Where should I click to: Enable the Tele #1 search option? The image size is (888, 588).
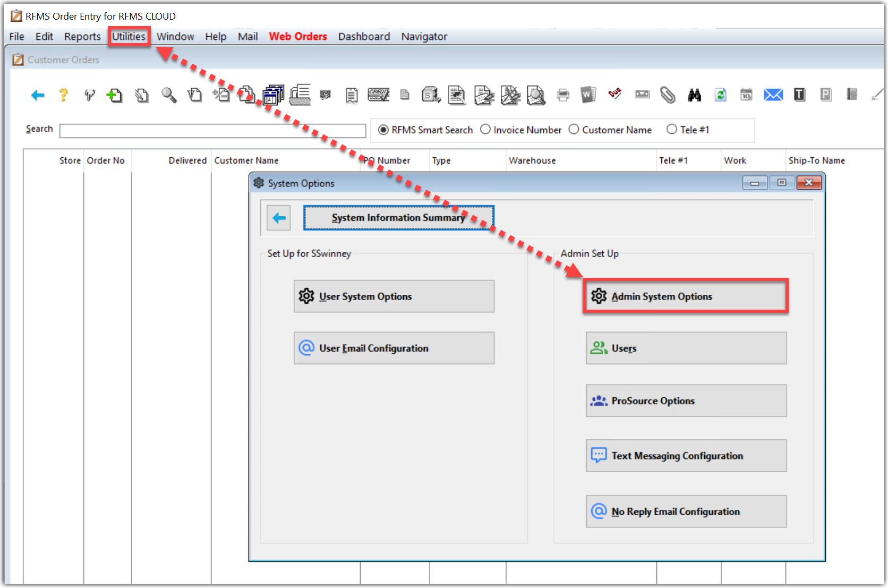[672, 130]
